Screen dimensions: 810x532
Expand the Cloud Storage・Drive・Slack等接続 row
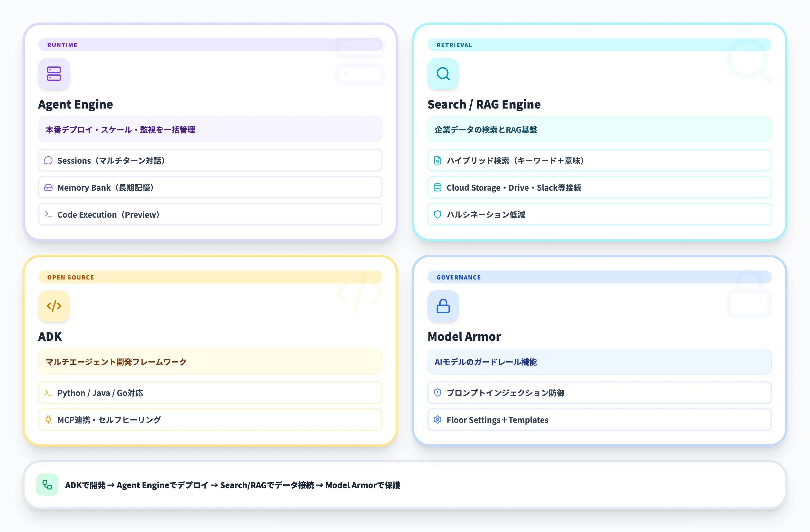pyautogui.click(x=600, y=188)
